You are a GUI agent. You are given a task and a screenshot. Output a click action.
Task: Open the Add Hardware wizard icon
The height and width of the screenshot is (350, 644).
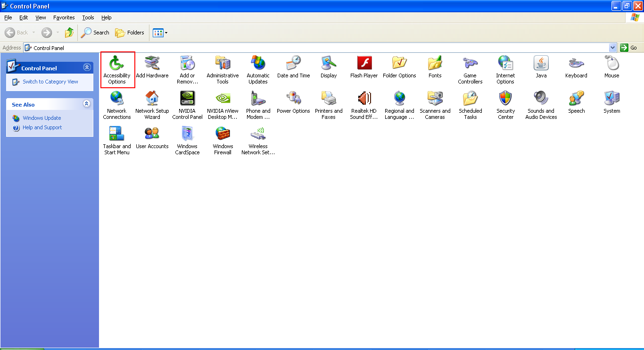[x=152, y=67]
